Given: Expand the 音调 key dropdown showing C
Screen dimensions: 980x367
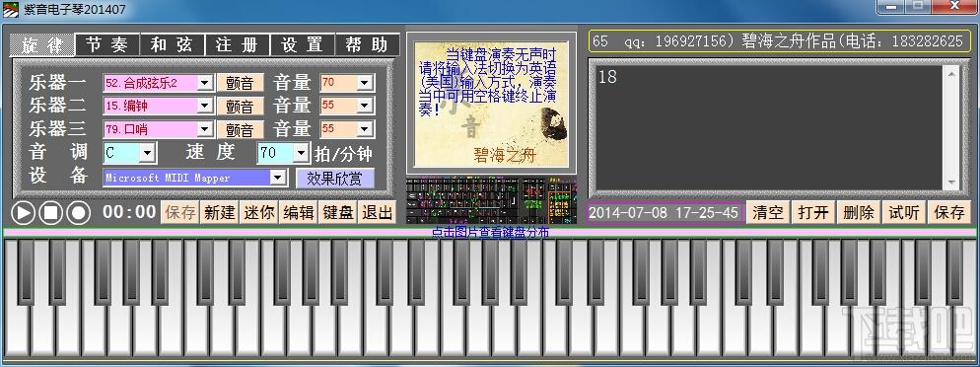Looking at the screenshot, I should pos(148,153).
